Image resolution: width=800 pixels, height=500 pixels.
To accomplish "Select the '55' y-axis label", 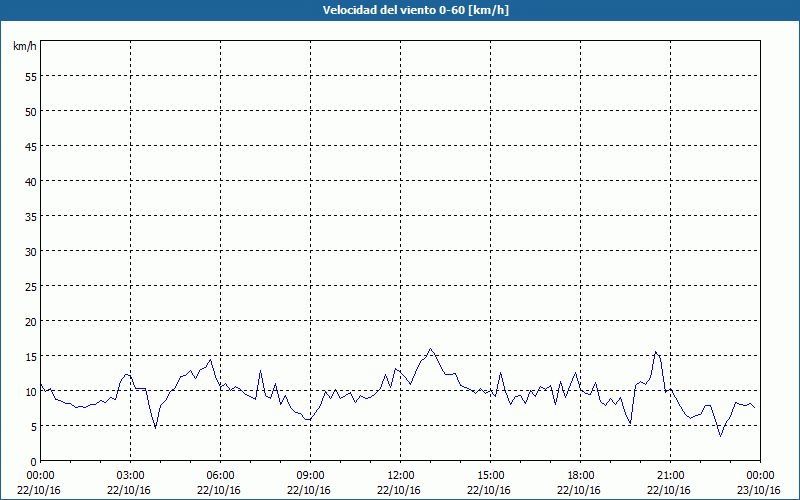I will [x=31, y=77].
